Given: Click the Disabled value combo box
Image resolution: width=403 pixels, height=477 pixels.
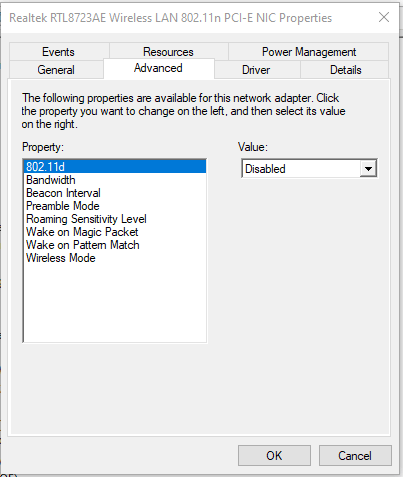Looking at the screenshot, I should pos(310,169).
